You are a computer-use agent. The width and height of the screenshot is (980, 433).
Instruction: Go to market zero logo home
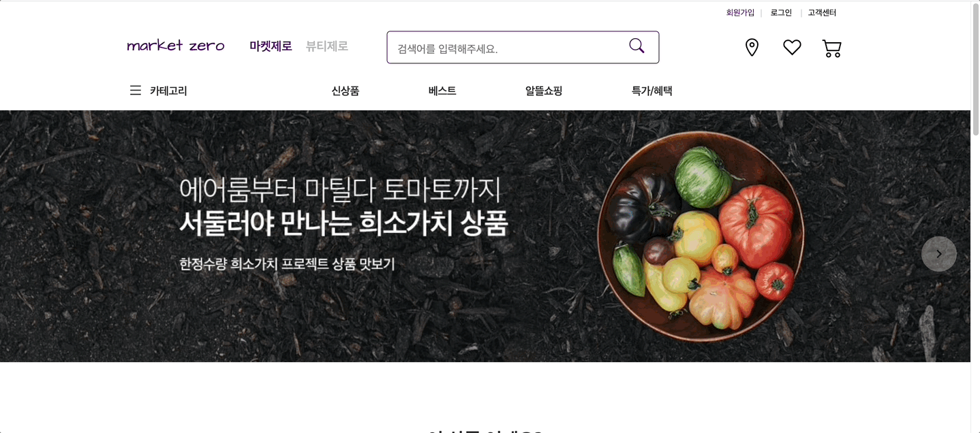pyautogui.click(x=176, y=46)
